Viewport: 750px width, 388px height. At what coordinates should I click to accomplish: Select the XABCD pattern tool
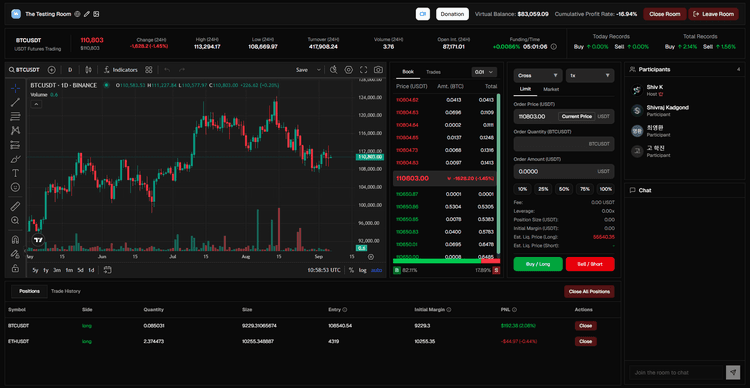point(15,130)
